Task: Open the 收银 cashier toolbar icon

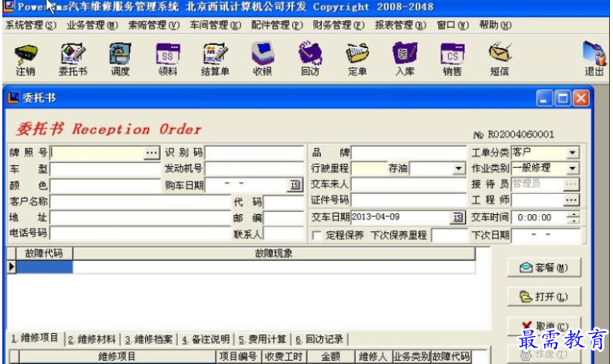Action: pyautogui.click(x=263, y=60)
